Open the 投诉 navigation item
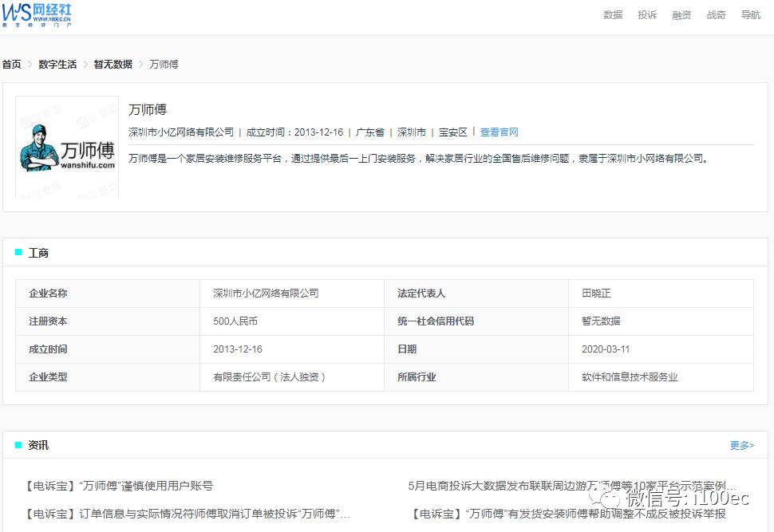The image size is (774, 532). (x=647, y=15)
